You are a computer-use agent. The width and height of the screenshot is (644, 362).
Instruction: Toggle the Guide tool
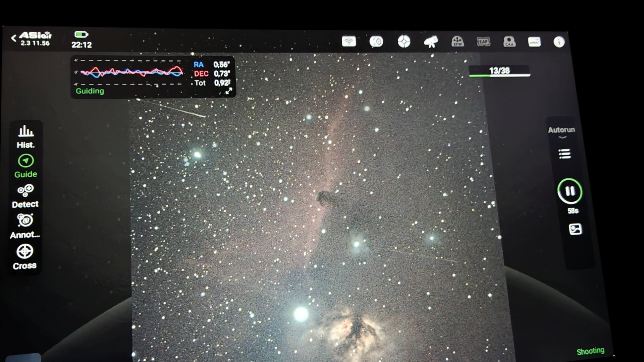(26, 166)
